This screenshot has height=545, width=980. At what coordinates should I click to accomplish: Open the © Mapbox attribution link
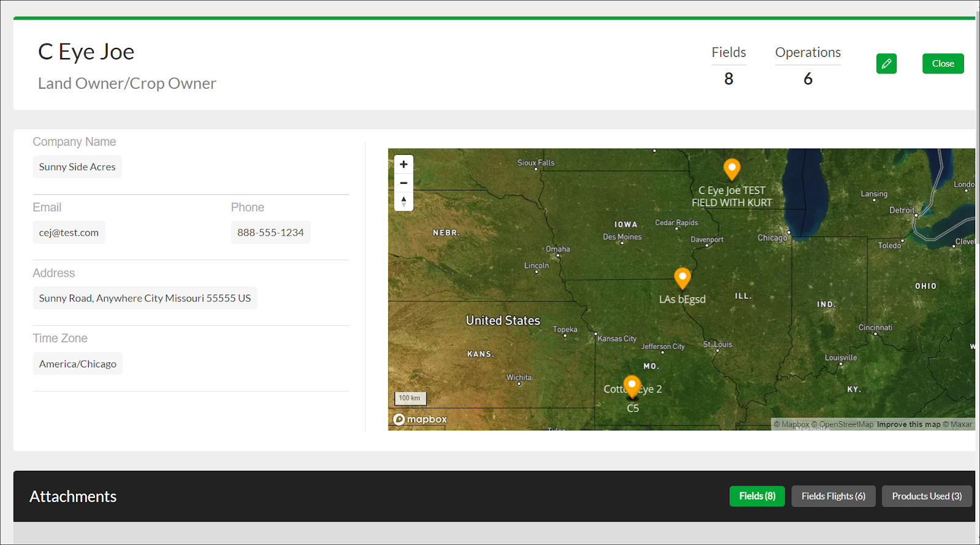click(791, 424)
